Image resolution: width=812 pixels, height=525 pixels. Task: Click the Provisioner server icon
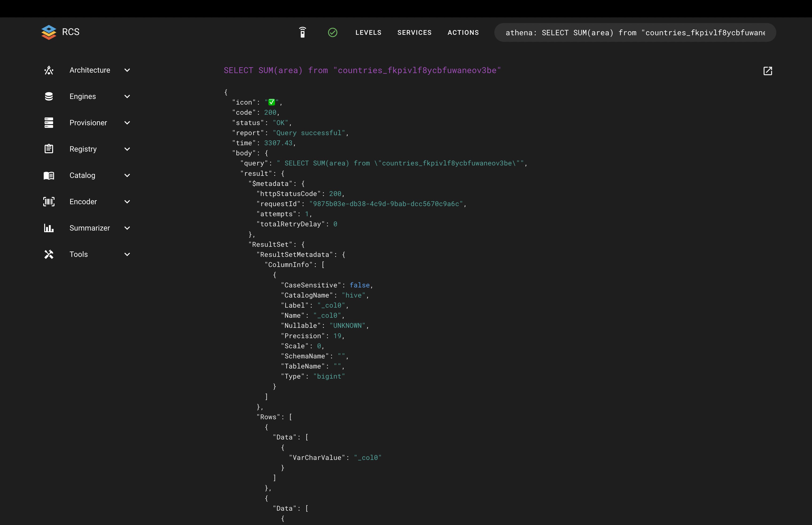tap(49, 122)
